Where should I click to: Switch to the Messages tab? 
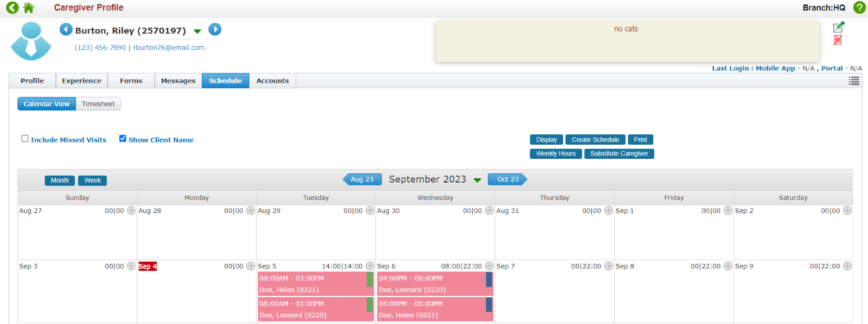coord(178,81)
